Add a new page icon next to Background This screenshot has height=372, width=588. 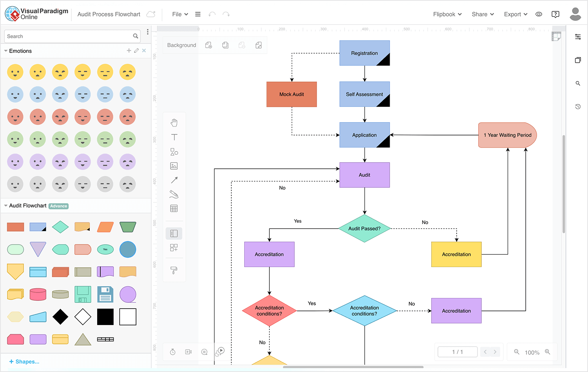pyautogui.click(x=209, y=45)
